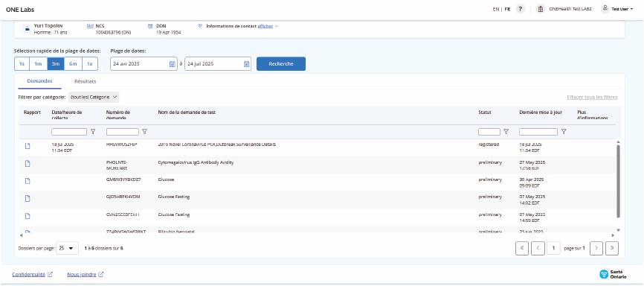The height and width of the screenshot is (286, 644).
Task: Click the end date field 24 juil 2025
Action: coord(218,64)
